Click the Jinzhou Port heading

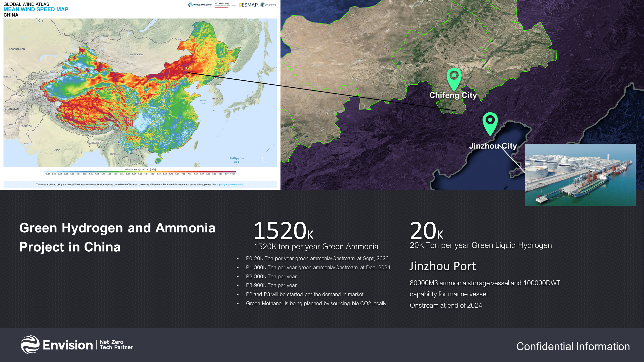(442, 266)
